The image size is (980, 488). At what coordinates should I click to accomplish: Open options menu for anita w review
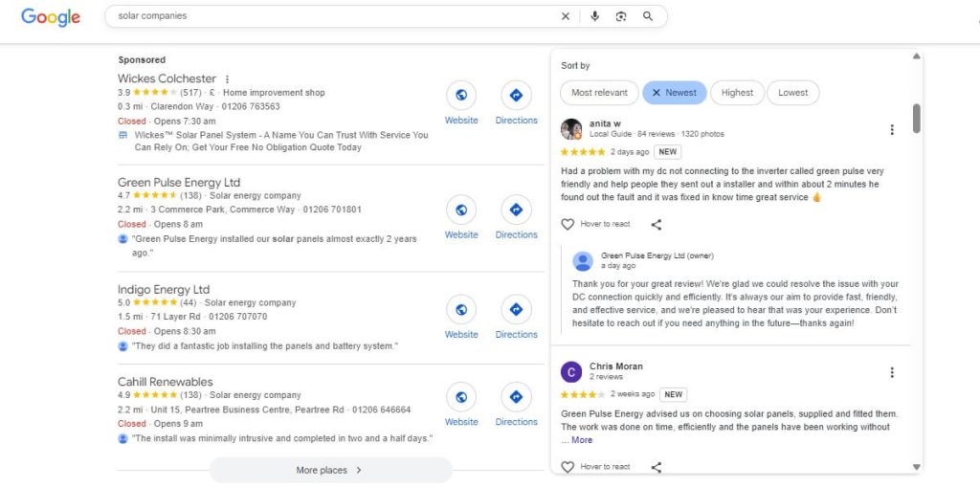[x=892, y=129]
